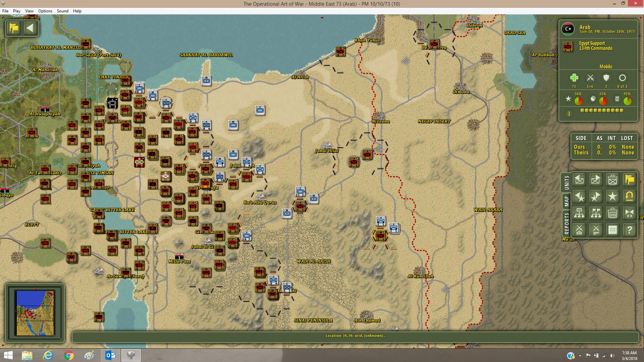Open File Explorer from taskbar
Image resolution: width=644 pixels, height=362 pixels.
coord(27,355)
